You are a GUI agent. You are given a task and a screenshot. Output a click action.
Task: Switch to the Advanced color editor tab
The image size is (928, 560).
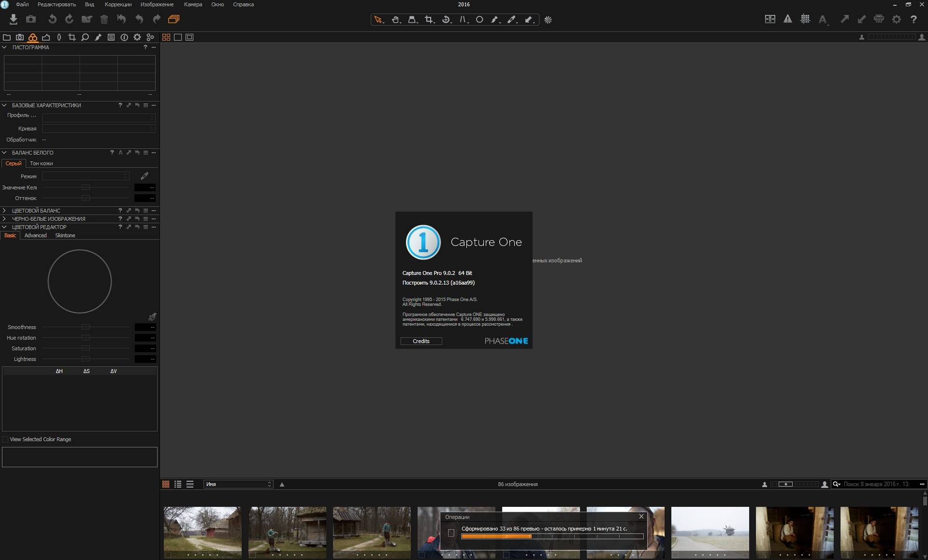click(36, 235)
